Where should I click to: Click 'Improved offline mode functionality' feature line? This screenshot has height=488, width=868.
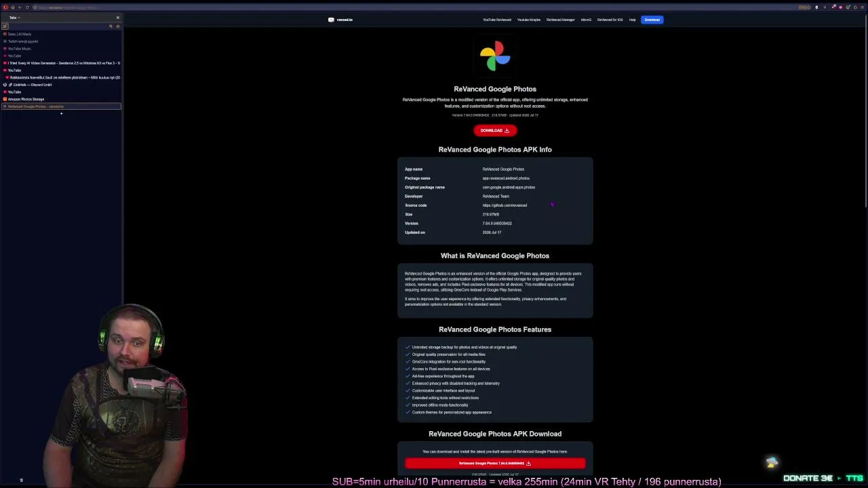click(x=440, y=405)
